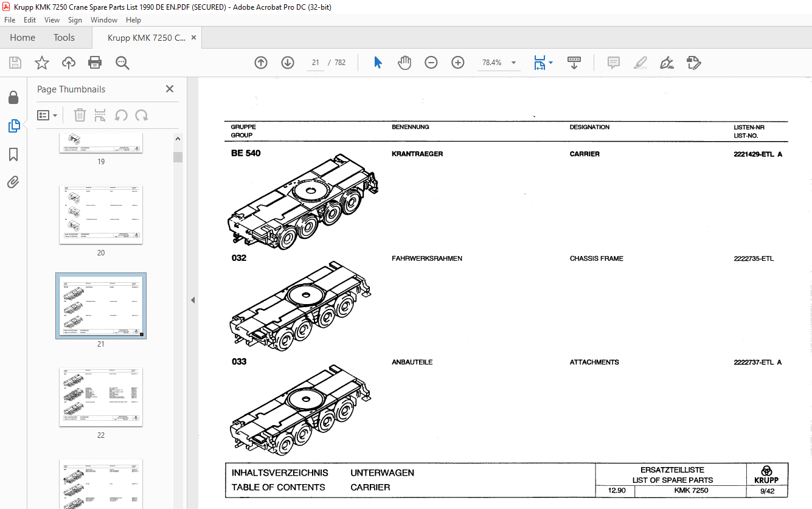This screenshot has height=509, width=812.
Task: Select page 20 thumbnail
Action: [x=101, y=215]
